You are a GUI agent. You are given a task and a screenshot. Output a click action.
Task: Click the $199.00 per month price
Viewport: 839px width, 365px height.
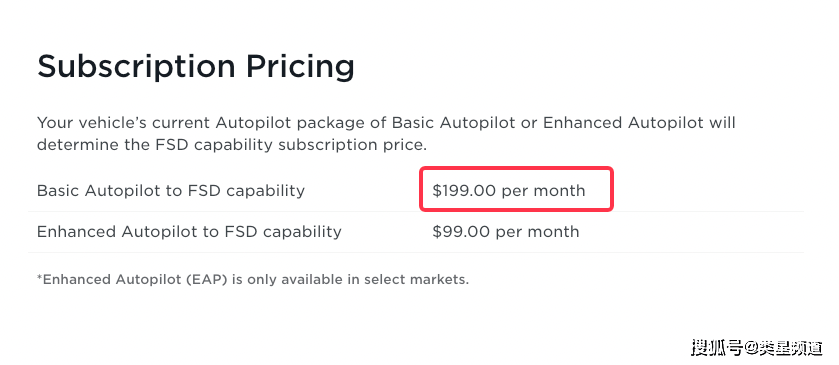(x=508, y=191)
